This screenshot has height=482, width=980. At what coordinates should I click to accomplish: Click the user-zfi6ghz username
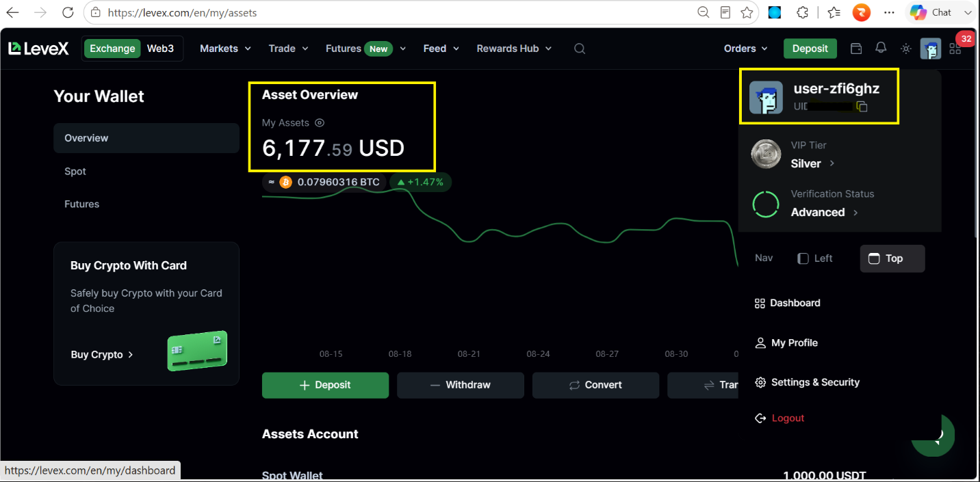(836, 88)
